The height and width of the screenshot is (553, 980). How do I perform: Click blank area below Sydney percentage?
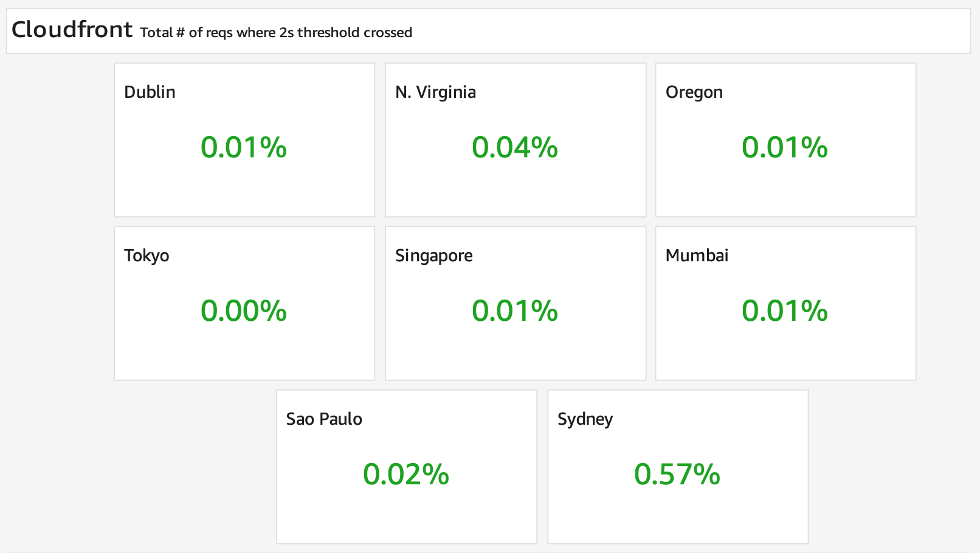click(x=677, y=517)
